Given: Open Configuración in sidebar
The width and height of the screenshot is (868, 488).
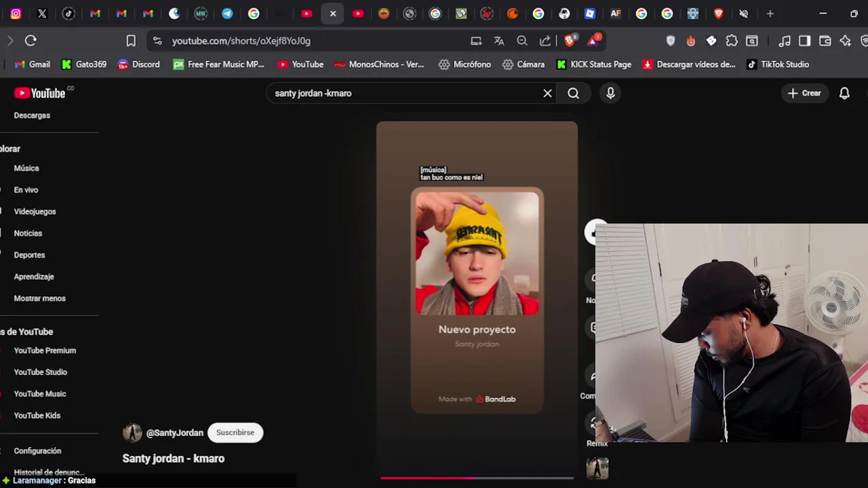Looking at the screenshot, I should pyautogui.click(x=37, y=451).
